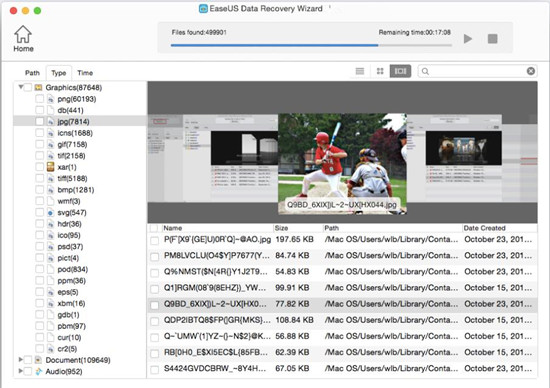Screen dimensions: 550x388
Task: Go to the Home screen
Action: click(23, 39)
